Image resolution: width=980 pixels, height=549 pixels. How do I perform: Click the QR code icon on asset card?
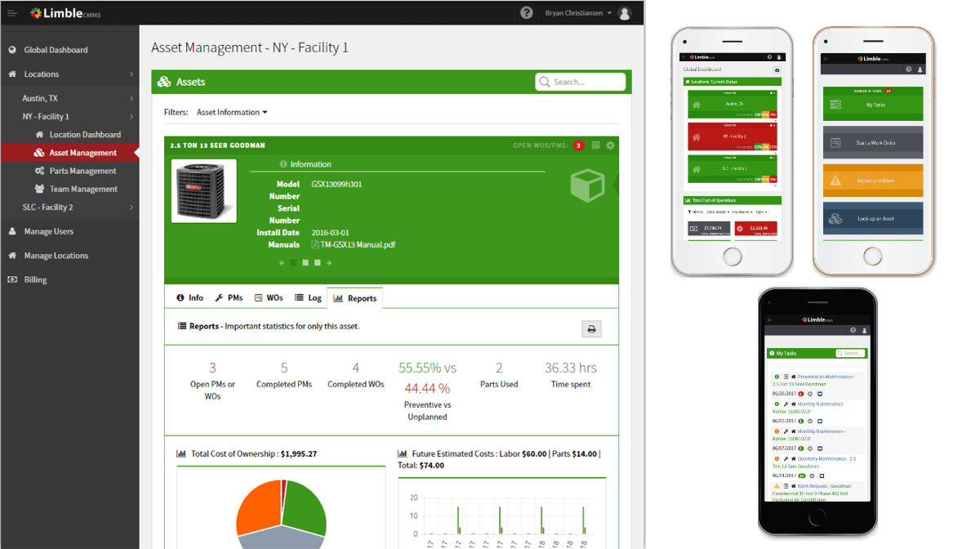596,145
